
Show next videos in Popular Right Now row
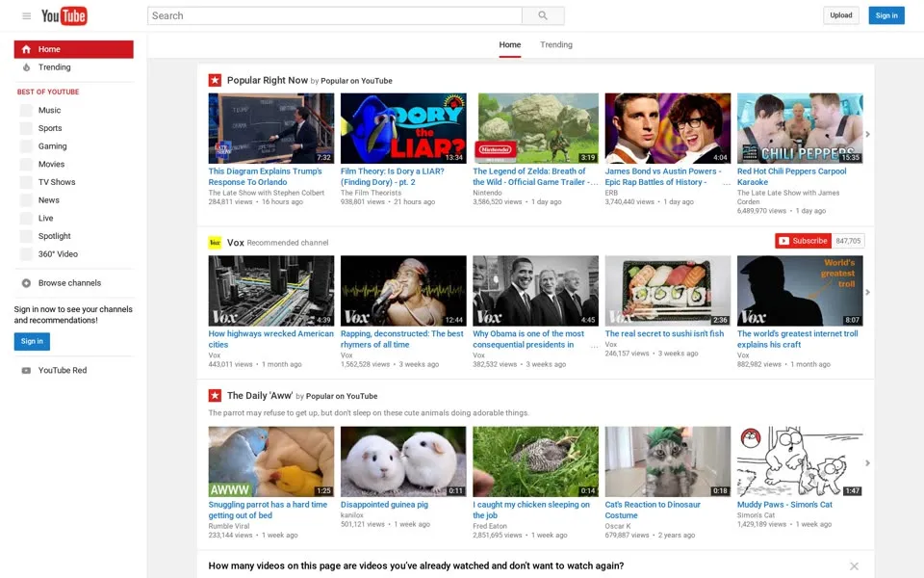[867, 135]
